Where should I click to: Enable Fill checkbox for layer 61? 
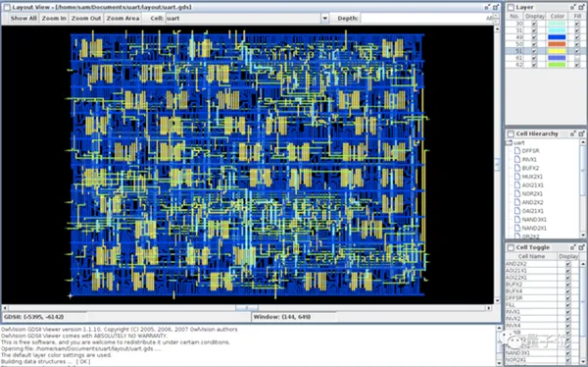577,58
